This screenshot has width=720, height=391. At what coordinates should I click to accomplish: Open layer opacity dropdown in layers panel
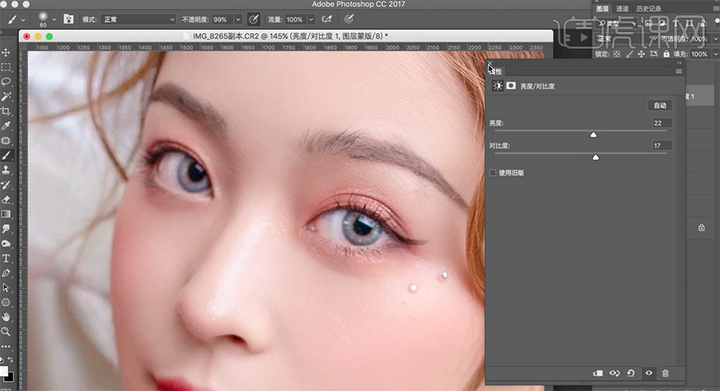(715, 39)
